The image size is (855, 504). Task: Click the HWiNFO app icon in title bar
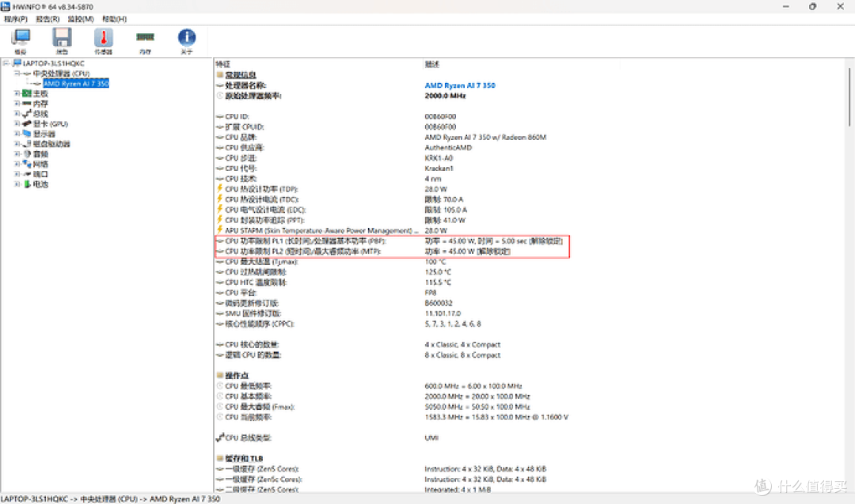[x=6, y=6]
